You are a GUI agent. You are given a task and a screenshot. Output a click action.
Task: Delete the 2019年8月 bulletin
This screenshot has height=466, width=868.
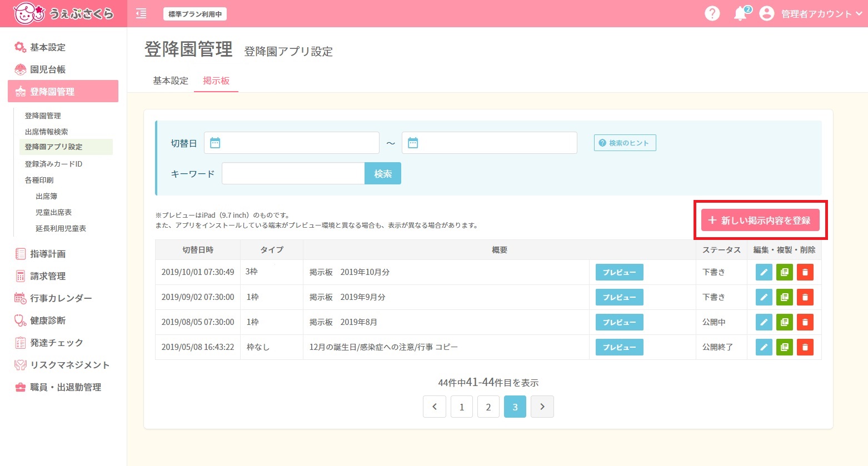(x=805, y=322)
